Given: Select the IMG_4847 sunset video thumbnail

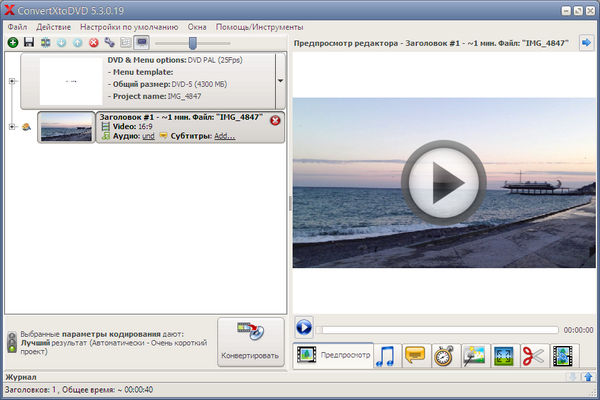Looking at the screenshot, I should [66, 127].
